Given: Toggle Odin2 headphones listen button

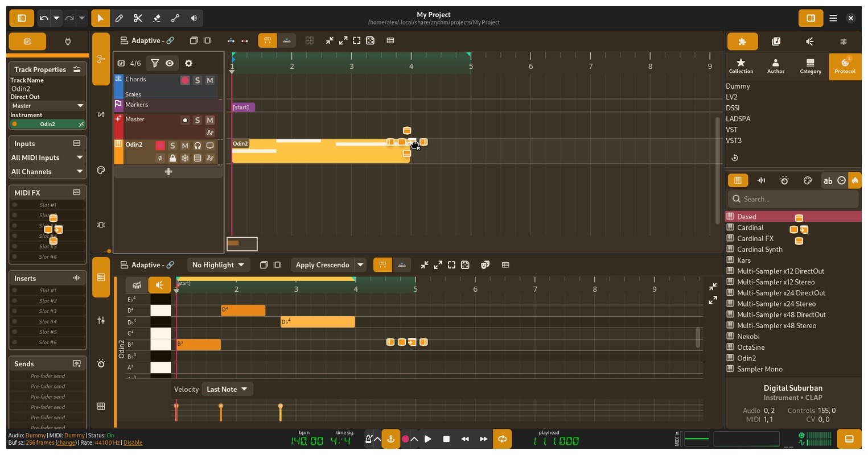Looking at the screenshot, I should (198, 146).
